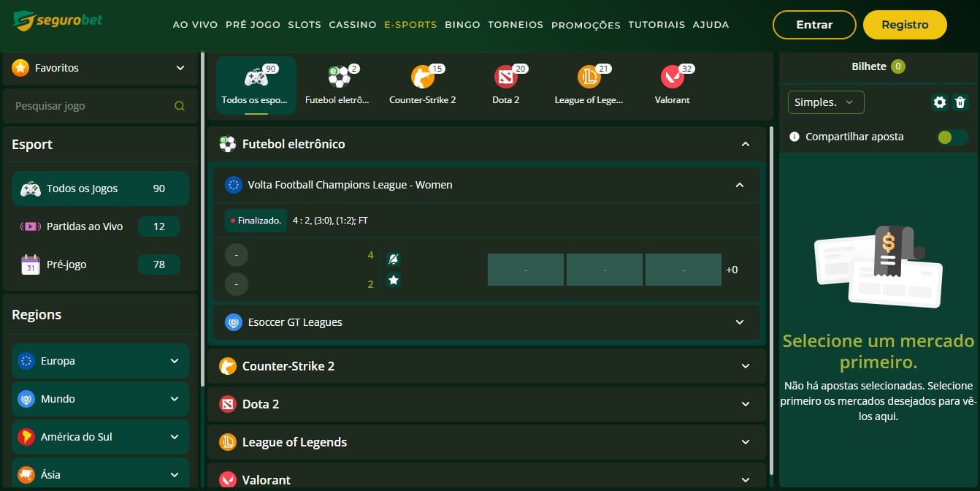Select the Todos os esportes tab
The height and width of the screenshot is (491, 980).
[x=256, y=85]
